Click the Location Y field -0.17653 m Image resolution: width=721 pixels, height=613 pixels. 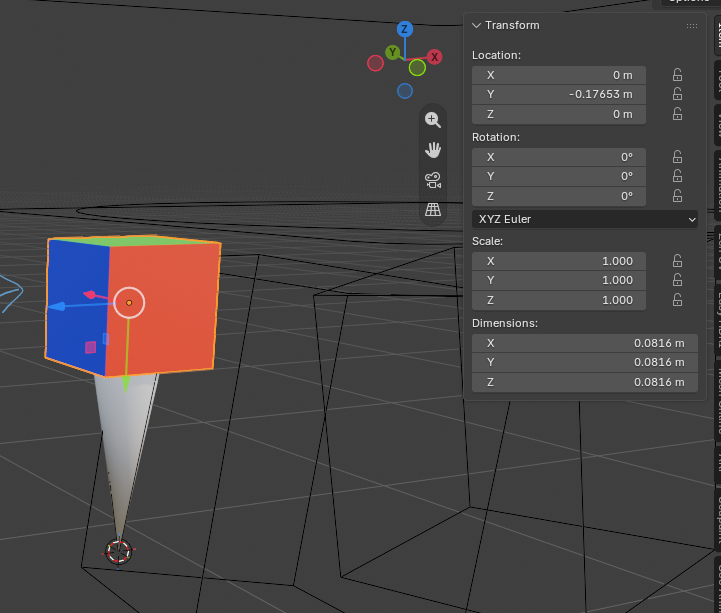point(559,94)
